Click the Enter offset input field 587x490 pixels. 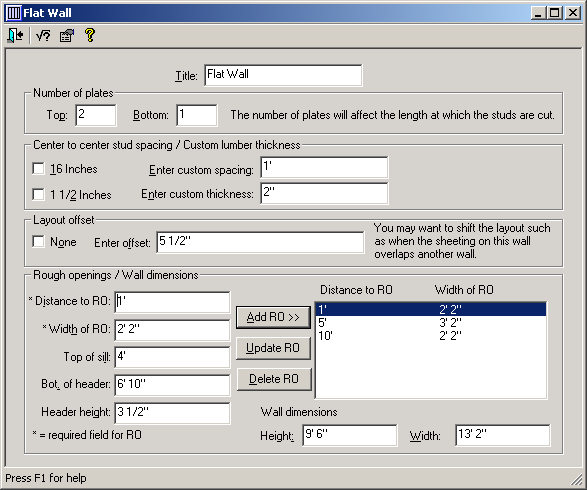[260, 242]
